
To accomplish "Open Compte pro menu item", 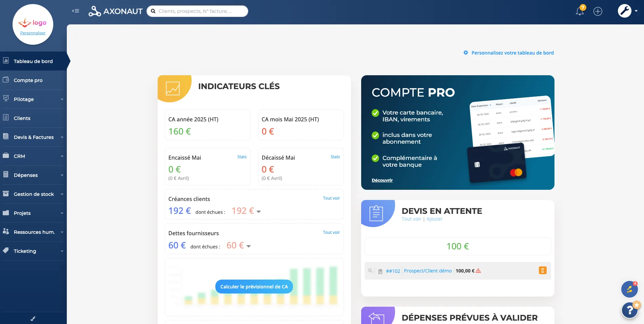I will coord(33,80).
